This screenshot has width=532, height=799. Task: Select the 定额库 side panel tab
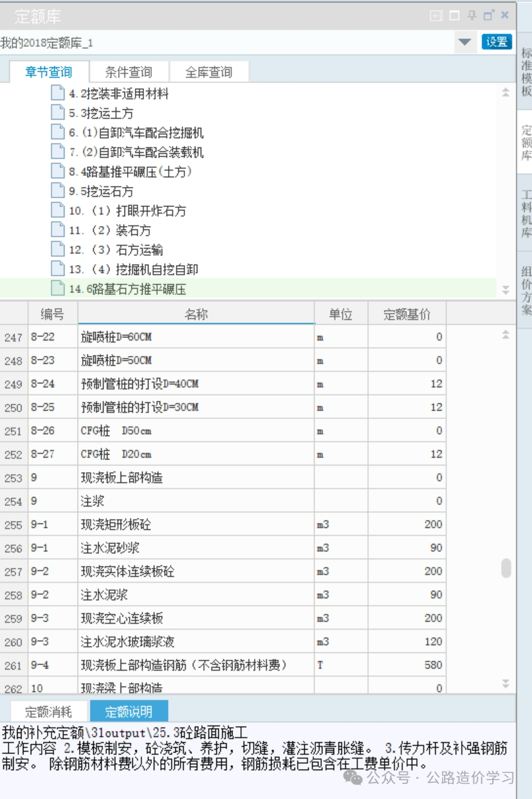click(x=525, y=143)
